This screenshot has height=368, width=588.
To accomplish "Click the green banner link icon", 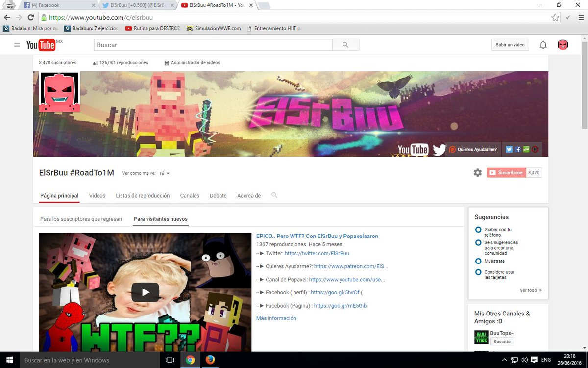I will [526, 149].
